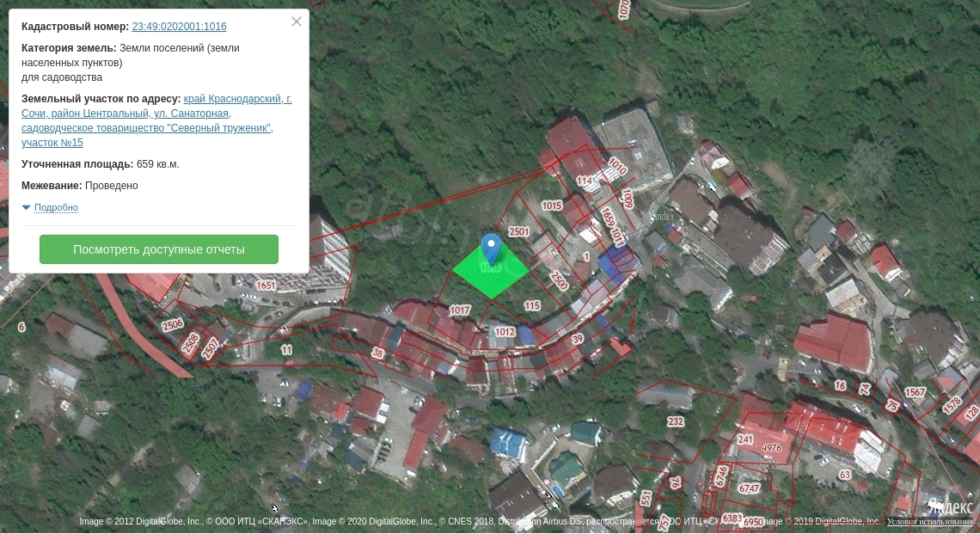Image resolution: width=980 pixels, height=534 pixels.
Task: Click parcel label 4976
Action: click(772, 448)
